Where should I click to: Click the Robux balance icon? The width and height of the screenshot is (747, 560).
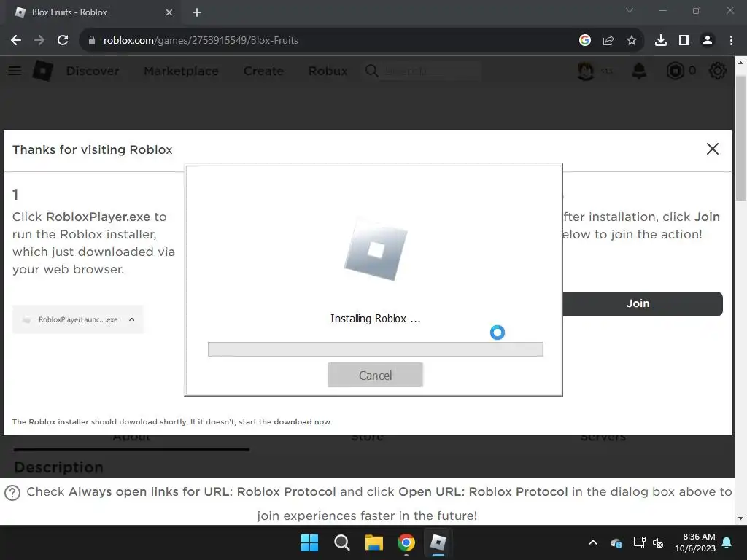[675, 71]
